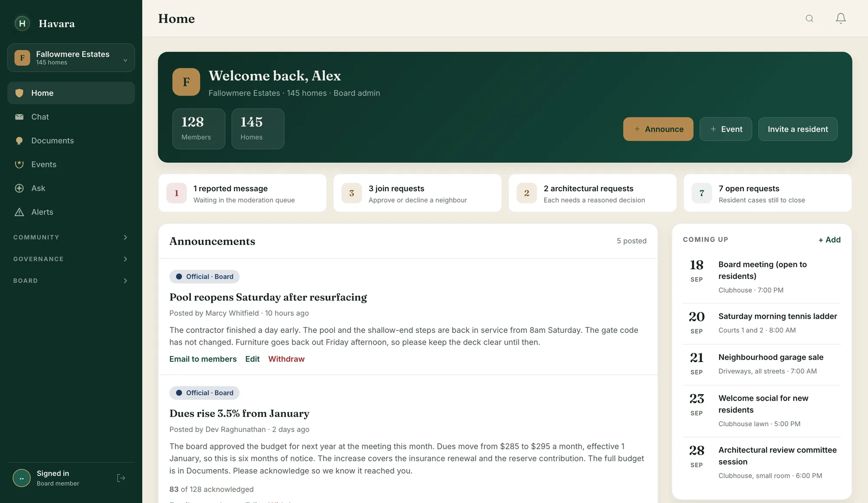
Task: Click the Announce button
Action: point(658,129)
